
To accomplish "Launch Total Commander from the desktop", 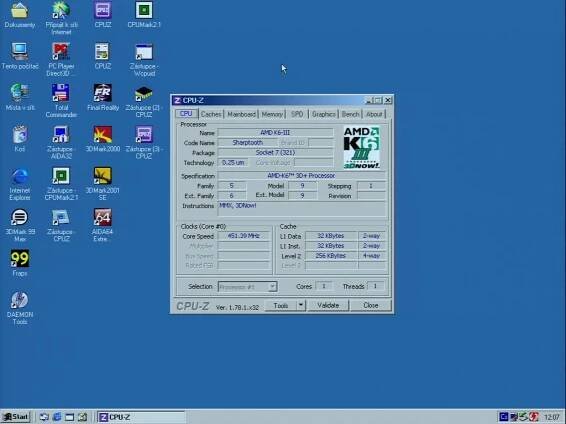I will [61, 93].
